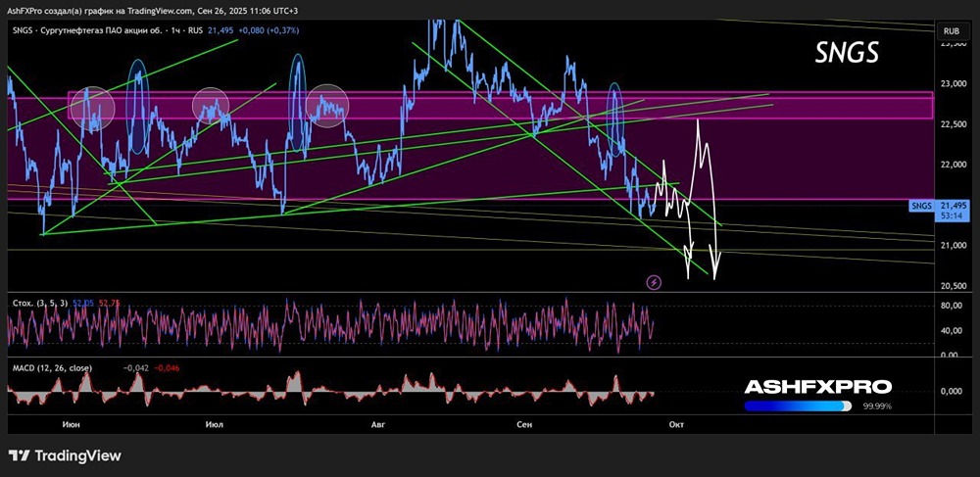
Task: Click the 23,000 price scale value
Action: point(954,83)
